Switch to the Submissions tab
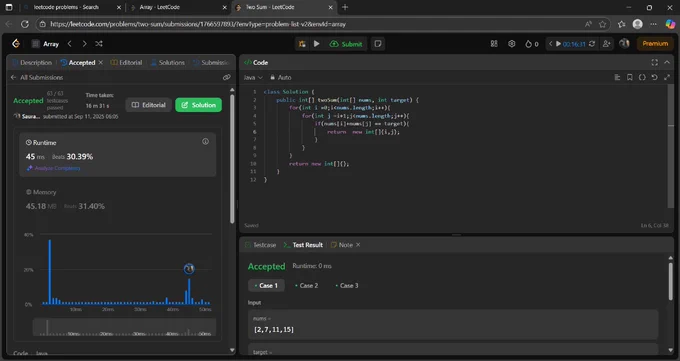The width and height of the screenshot is (680, 361). [x=211, y=62]
